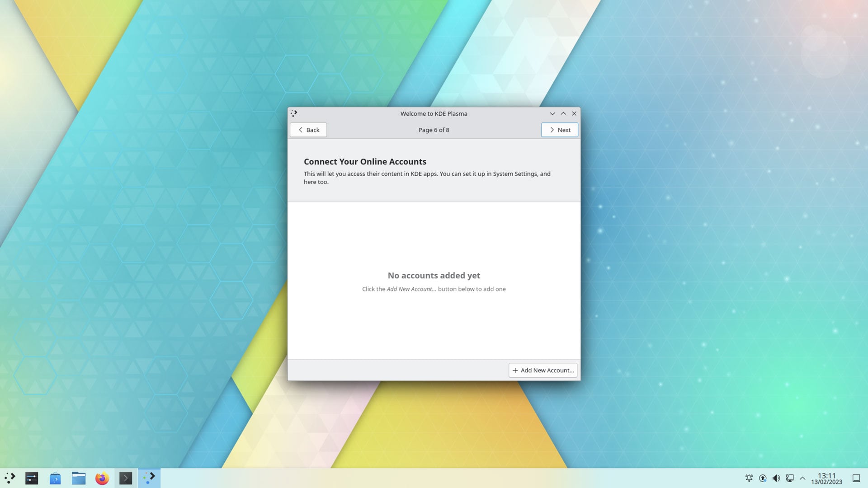This screenshot has height=488, width=868.
Task: Open the Dolphin file manager
Action: pos(79,478)
